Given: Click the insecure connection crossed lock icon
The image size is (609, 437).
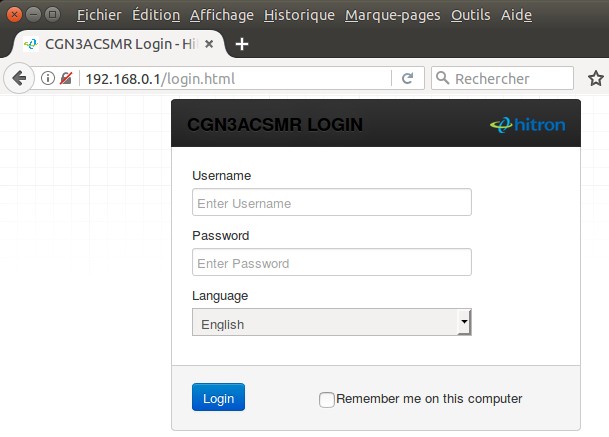Looking at the screenshot, I should [66, 78].
